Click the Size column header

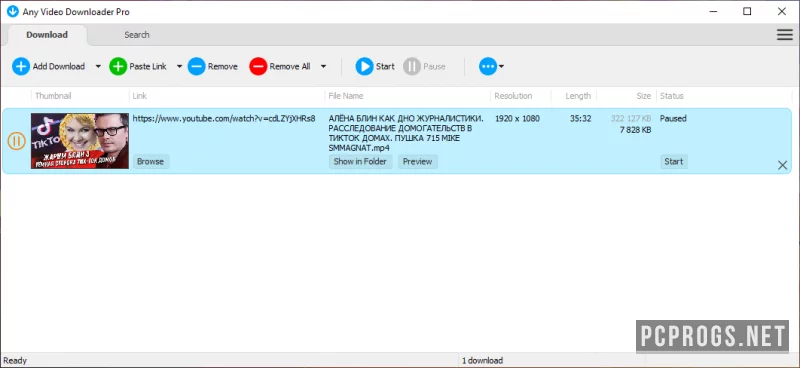[x=643, y=96]
